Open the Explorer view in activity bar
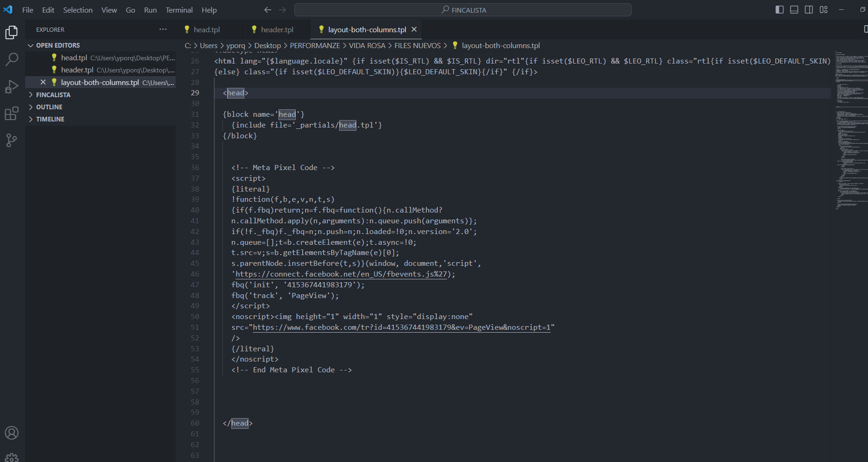The height and width of the screenshot is (462, 868). pyautogui.click(x=12, y=32)
